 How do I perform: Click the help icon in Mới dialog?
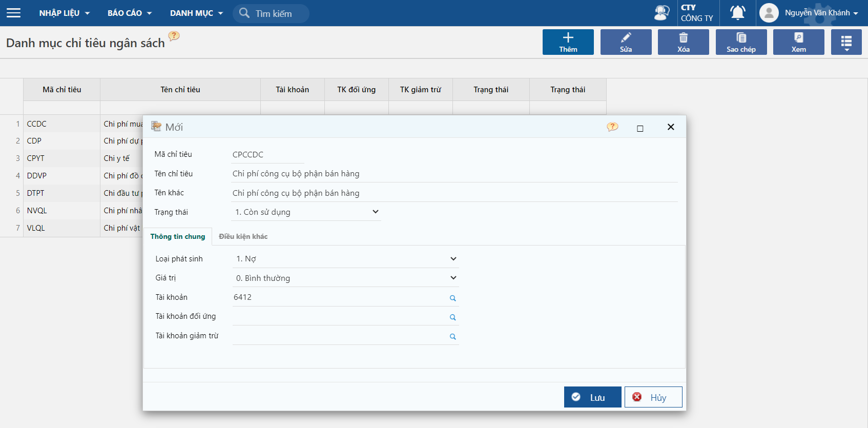point(612,127)
